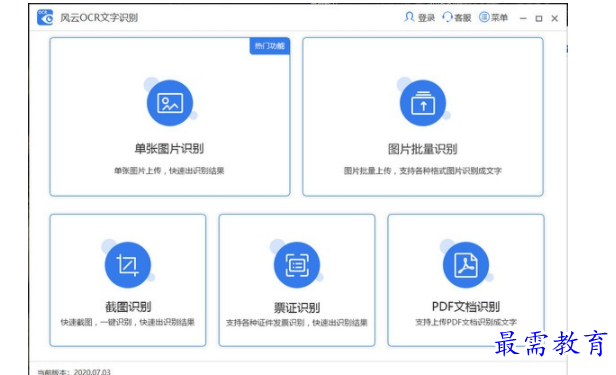
Task: Select the 截图识别 crop icon
Action: [x=128, y=265]
